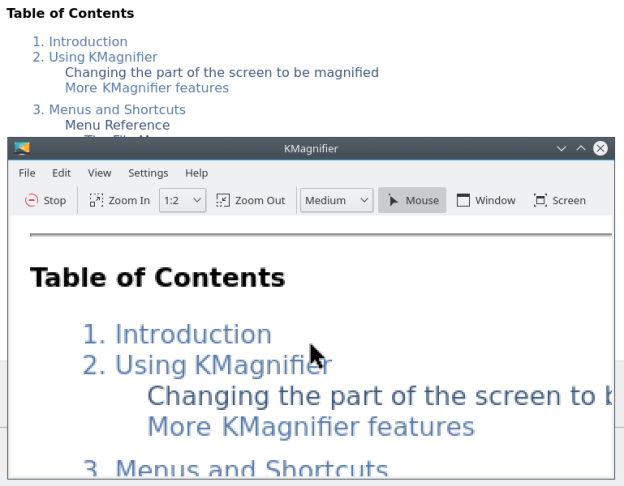
Task: Open the Help menu
Action: pyautogui.click(x=196, y=173)
